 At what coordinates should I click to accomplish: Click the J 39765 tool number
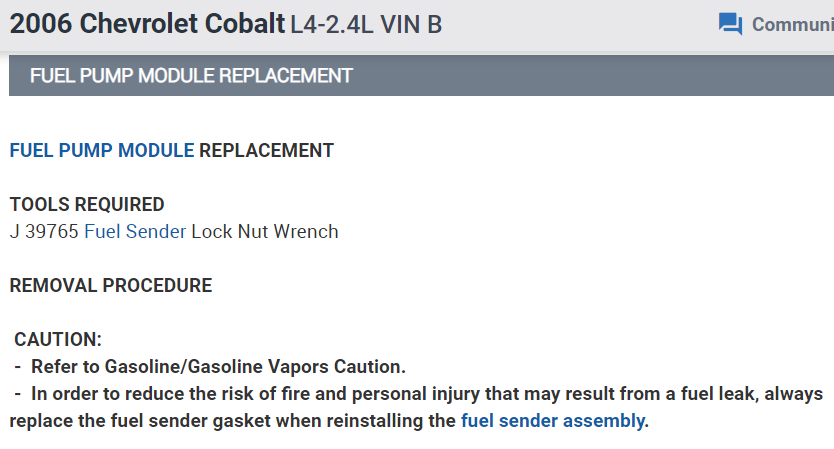pos(45,232)
